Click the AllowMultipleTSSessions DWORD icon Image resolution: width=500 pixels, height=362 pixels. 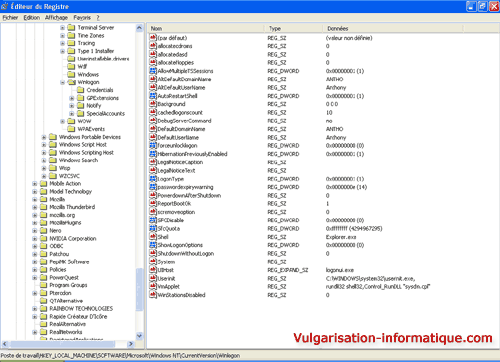(153, 71)
